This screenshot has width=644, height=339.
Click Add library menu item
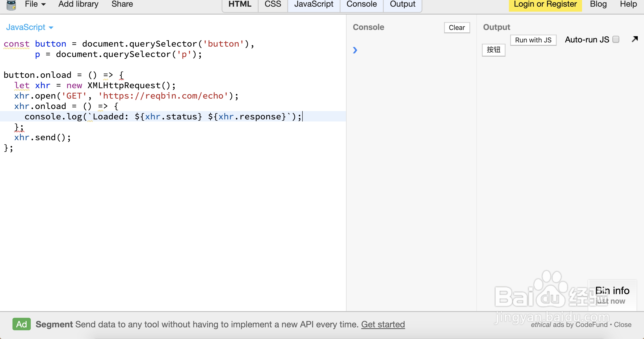(78, 4)
